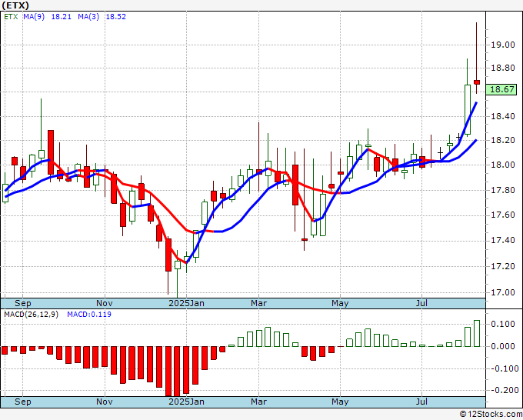Click the current price tag 18.67
Image resolution: width=523 pixels, height=420 pixels.
(x=502, y=89)
